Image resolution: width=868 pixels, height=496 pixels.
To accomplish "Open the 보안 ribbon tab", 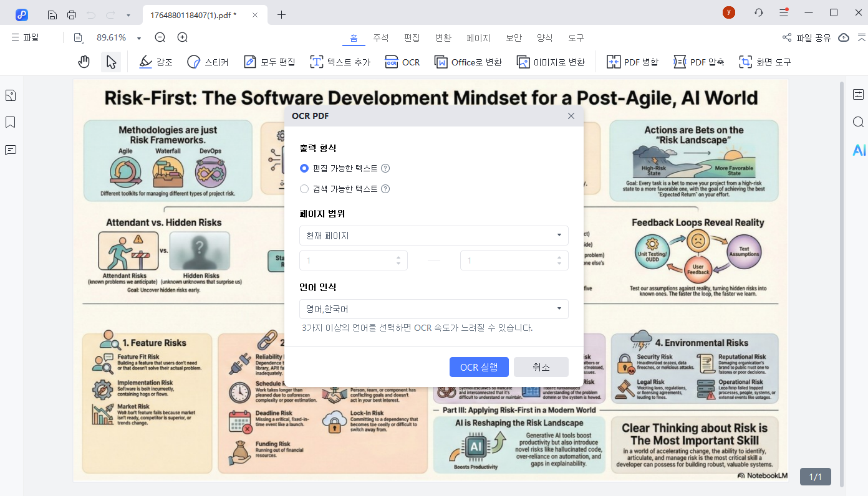I will click(514, 38).
